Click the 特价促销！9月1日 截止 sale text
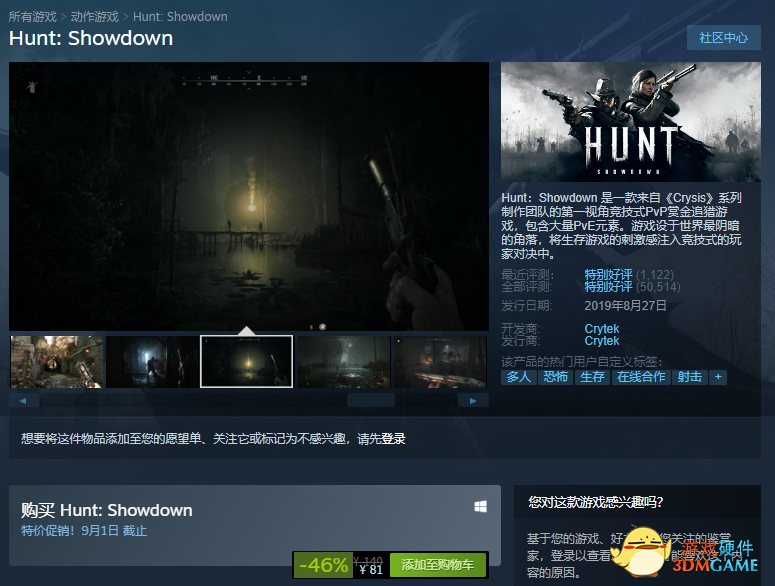This screenshot has height=586, width=775. [84, 531]
